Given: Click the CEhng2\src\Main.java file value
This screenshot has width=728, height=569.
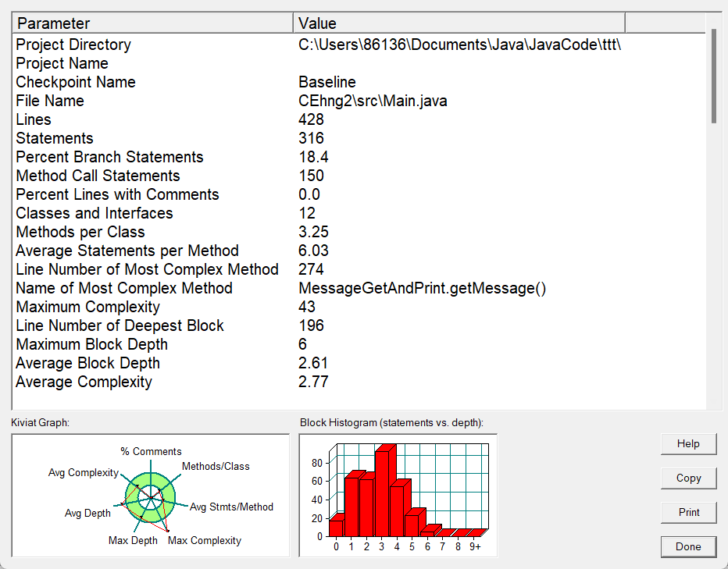Looking at the screenshot, I should coord(373,101).
